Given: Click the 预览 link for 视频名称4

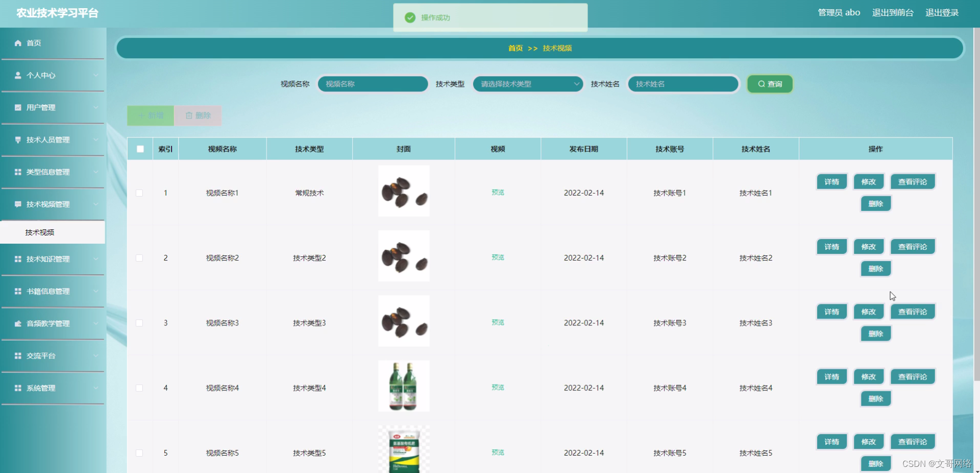Looking at the screenshot, I should (x=497, y=387).
